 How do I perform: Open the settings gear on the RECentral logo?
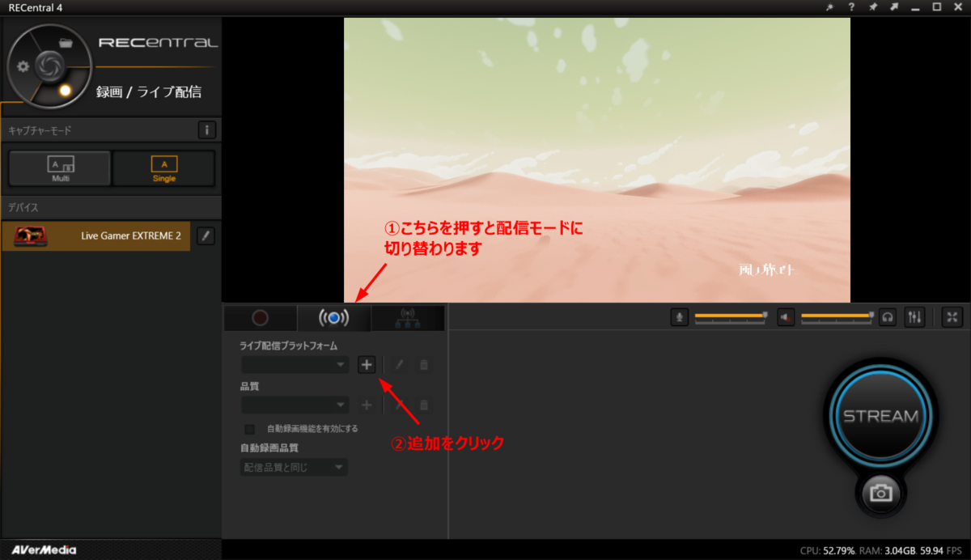point(23,66)
